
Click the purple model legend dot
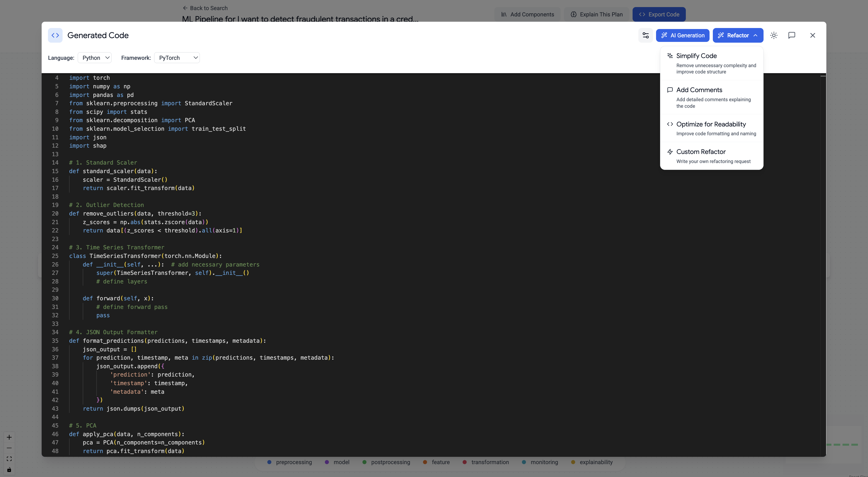(x=327, y=462)
